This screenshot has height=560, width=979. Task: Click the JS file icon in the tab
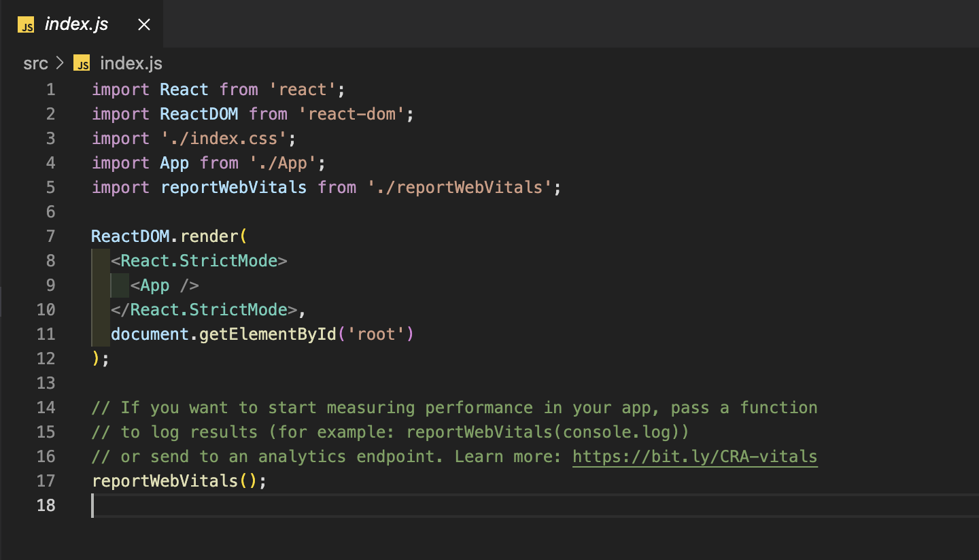(x=26, y=25)
